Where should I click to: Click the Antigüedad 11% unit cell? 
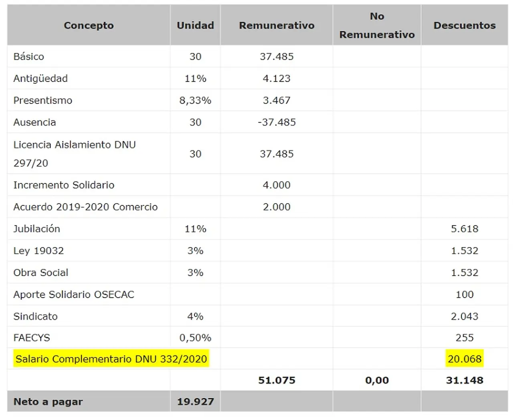tap(195, 79)
